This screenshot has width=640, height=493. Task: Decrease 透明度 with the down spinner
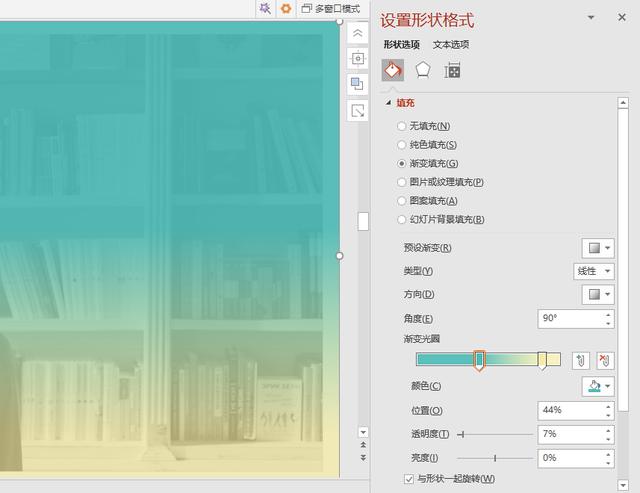(x=608, y=440)
